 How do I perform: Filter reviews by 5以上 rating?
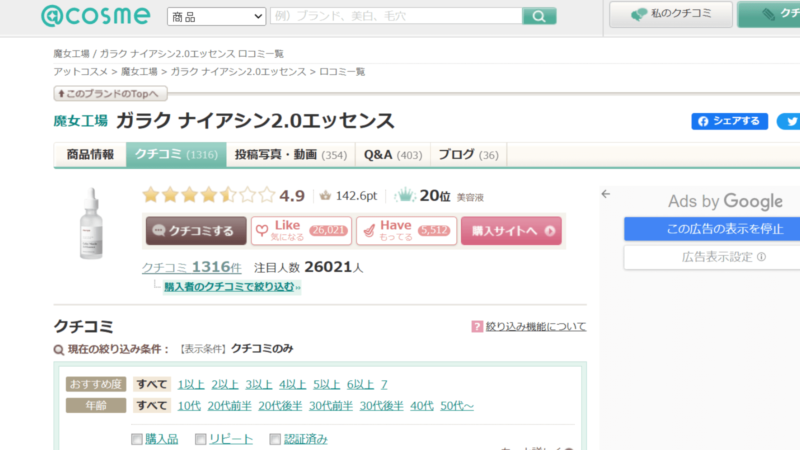tap(327, 384)
